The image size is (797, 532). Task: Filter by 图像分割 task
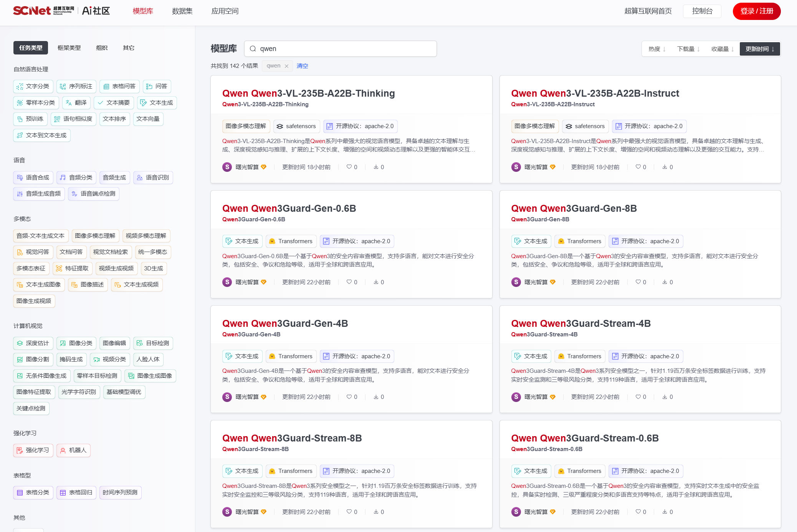33,359
